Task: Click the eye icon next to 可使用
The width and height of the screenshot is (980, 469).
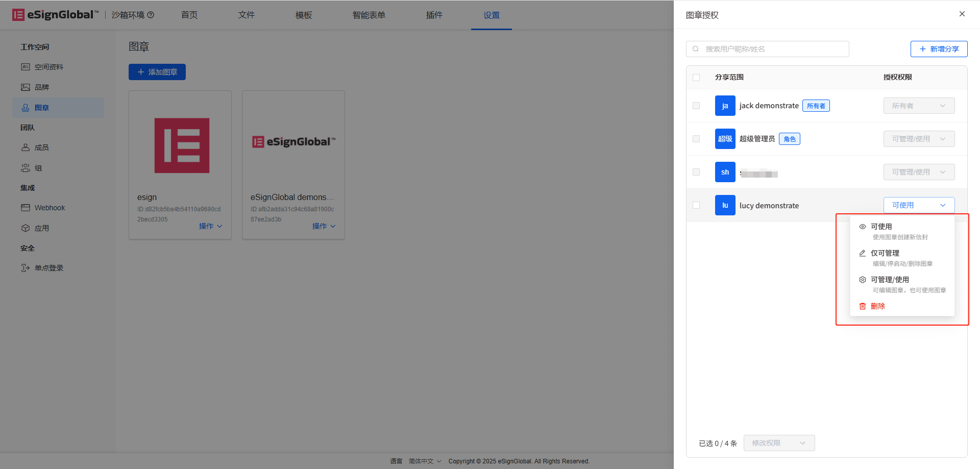Action: pos(863,227)
